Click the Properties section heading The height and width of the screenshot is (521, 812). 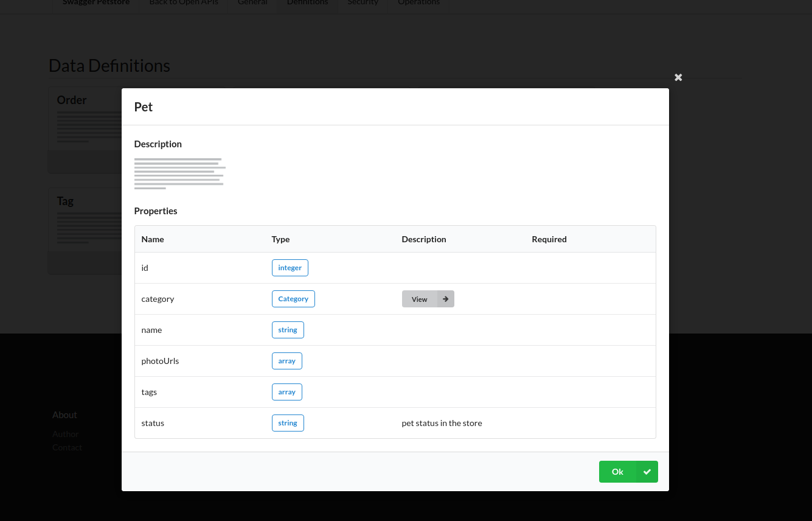[x=156, y=211]
